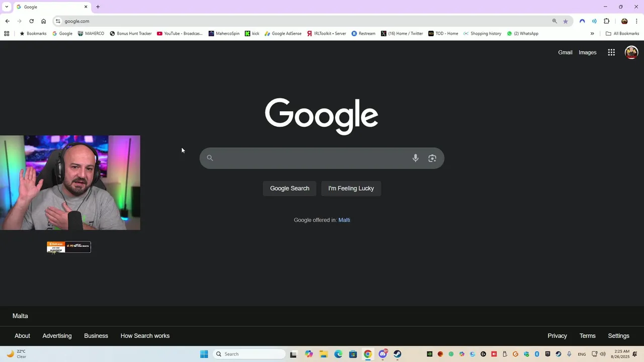Open Business footer link
644x362 pixels.
96,336
